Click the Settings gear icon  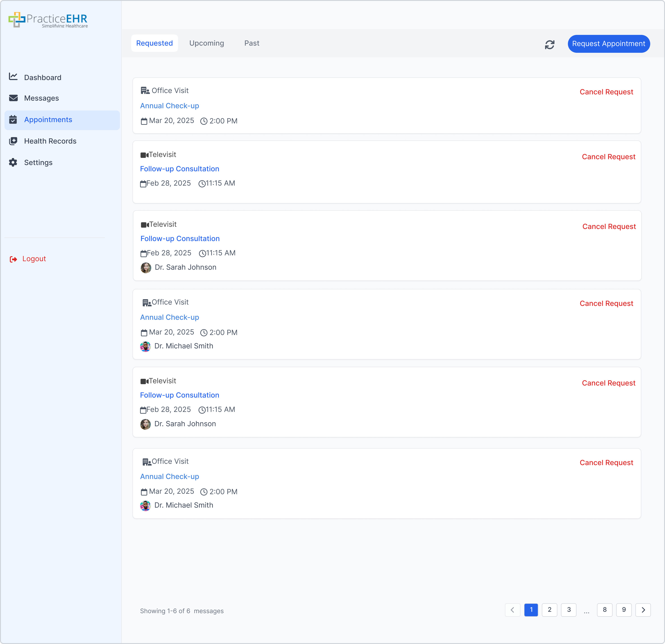pos(13,162)
